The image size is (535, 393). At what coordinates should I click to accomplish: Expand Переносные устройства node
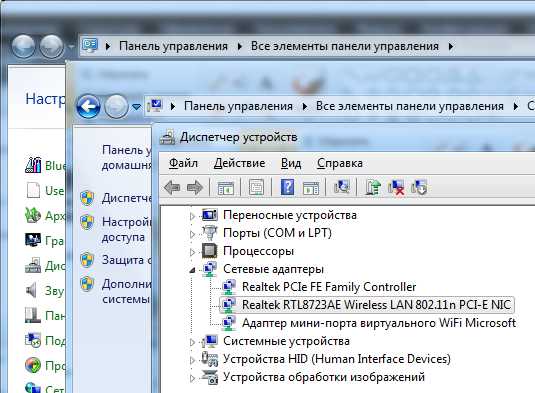pyautogui.click(x=192, y=216)
